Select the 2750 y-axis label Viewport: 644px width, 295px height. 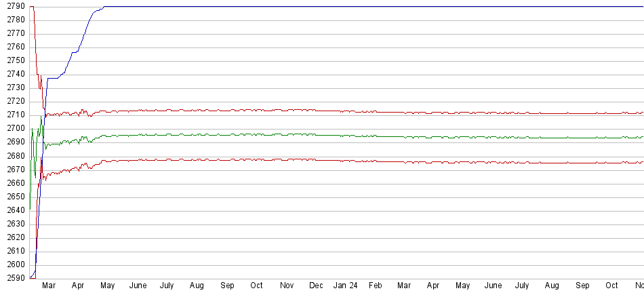pos(14,60)
